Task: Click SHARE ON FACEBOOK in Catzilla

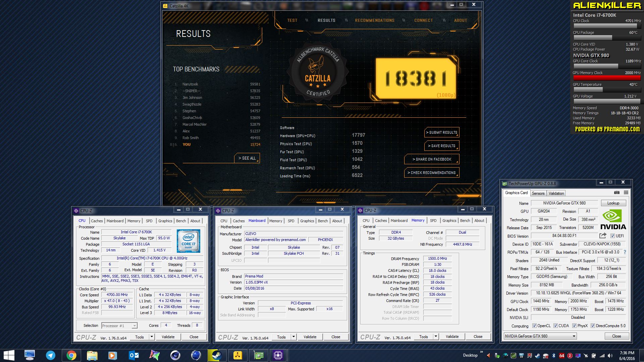Action: coord(432,159)
